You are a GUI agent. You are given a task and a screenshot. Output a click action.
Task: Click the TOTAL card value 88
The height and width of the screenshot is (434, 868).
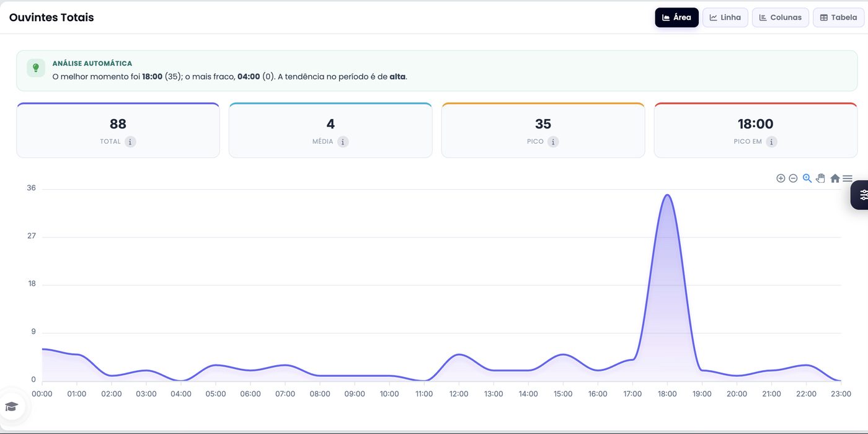pos(118,124)
